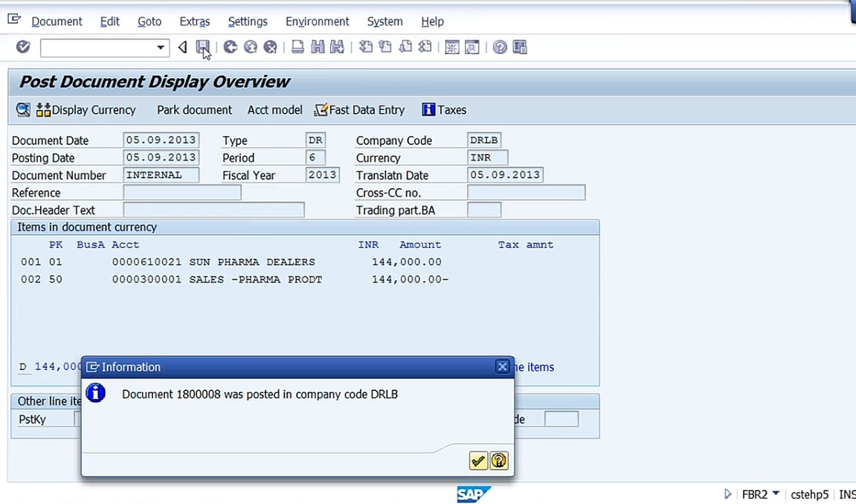Click the Doc.Header Text input field
Viewport: 856px width, 504px height.
tap(213, 210)
